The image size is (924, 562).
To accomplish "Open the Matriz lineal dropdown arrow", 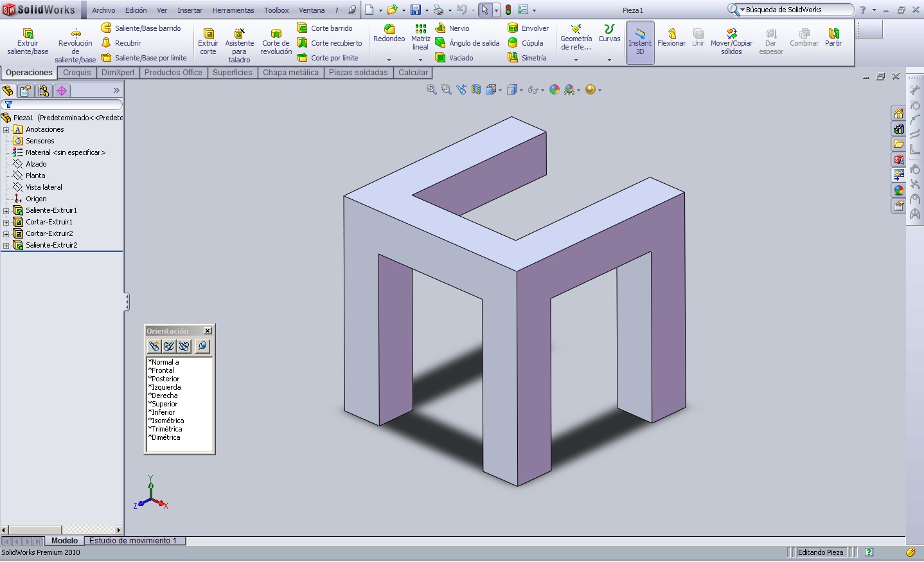I will click(420, 60).
